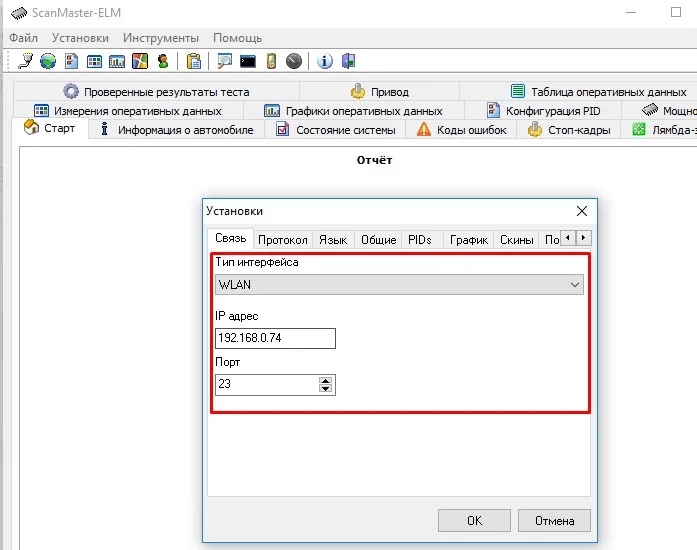Minimize the ScanMaster-ELM window
Image resolution: width=697 pixels, height=550 pixels.
[x=631, y=12]
